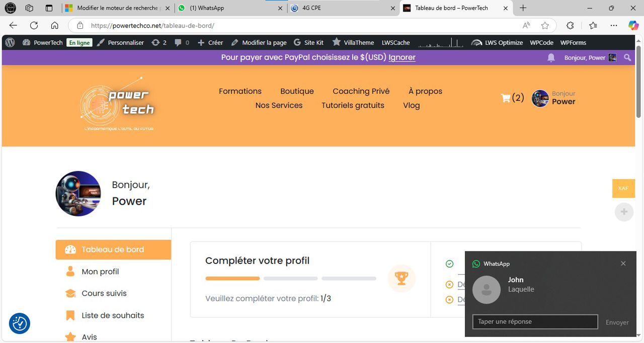
Task: Open the XAF currency switcher
Action: tap(623, 189)
